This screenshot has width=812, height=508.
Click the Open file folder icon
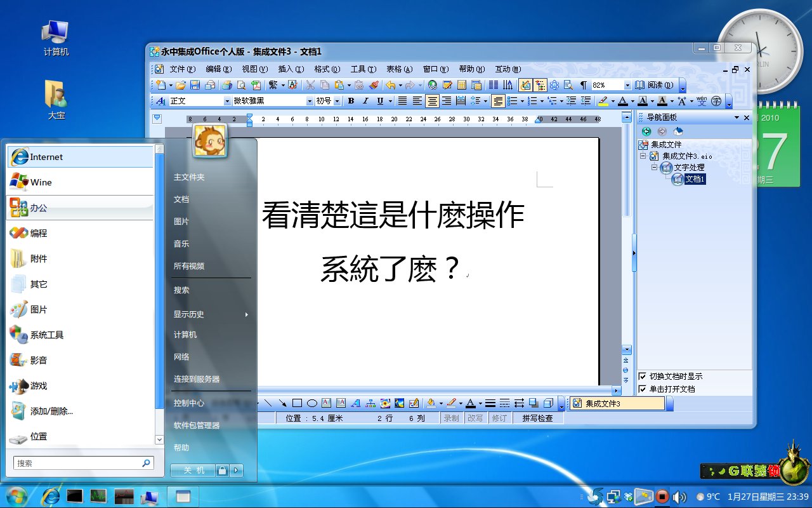[x=181, y=84]
